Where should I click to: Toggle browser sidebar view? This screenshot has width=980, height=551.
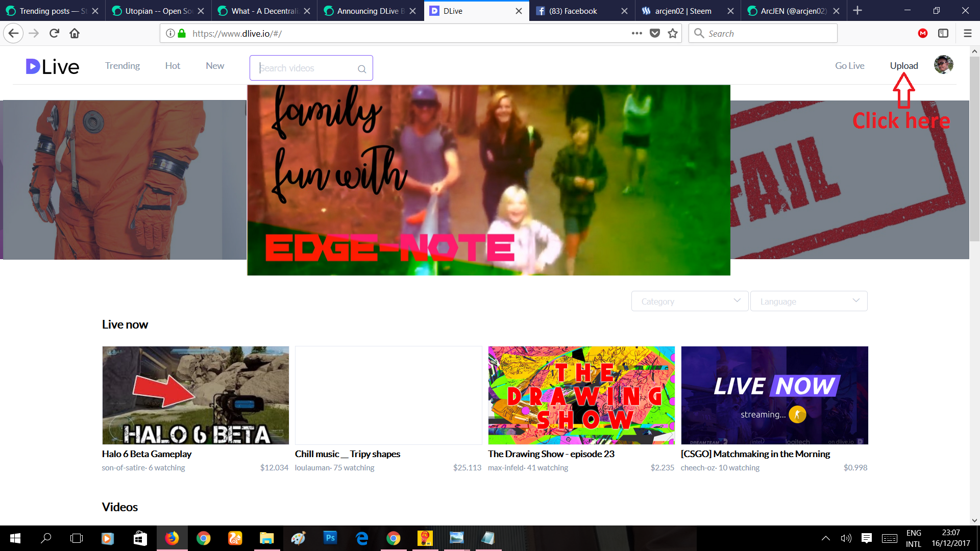(943, 33)
